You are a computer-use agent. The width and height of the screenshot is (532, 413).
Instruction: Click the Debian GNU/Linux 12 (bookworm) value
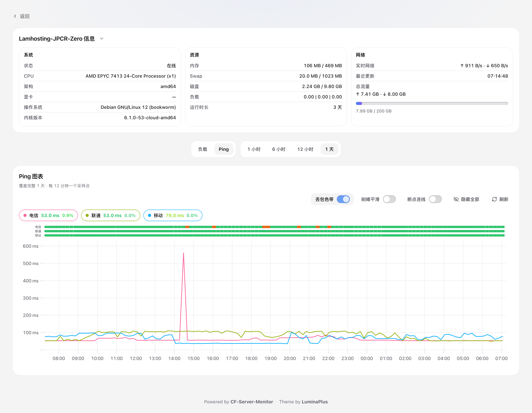[138, 107]
